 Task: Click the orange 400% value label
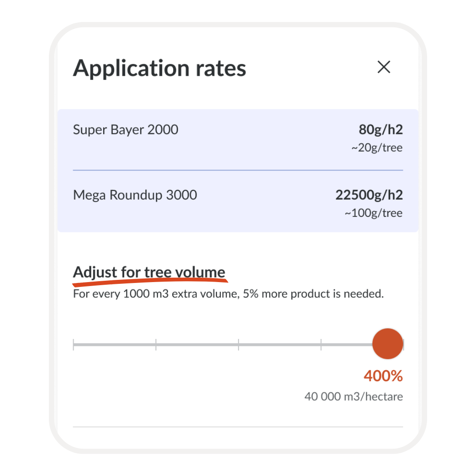click(383, 376)
